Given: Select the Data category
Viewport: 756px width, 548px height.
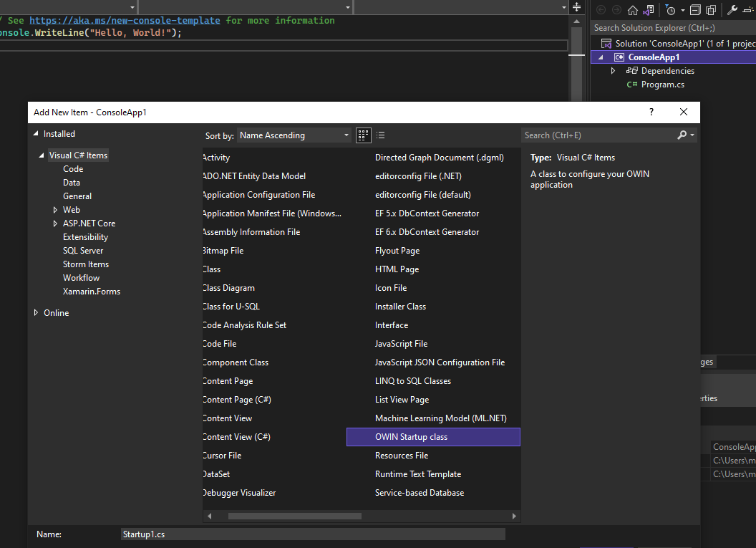Looking at the screenshot, I should pos(72,183).
